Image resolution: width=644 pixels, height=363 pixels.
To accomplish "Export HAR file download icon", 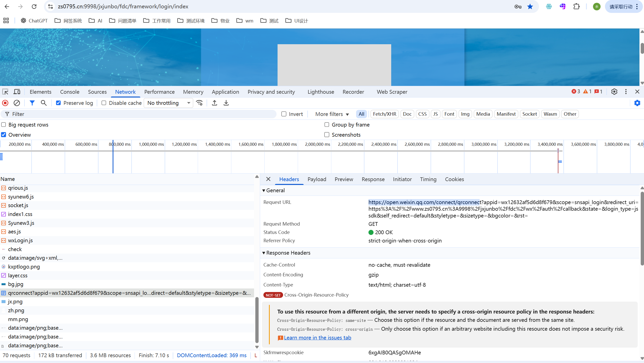I will [226, 103].
